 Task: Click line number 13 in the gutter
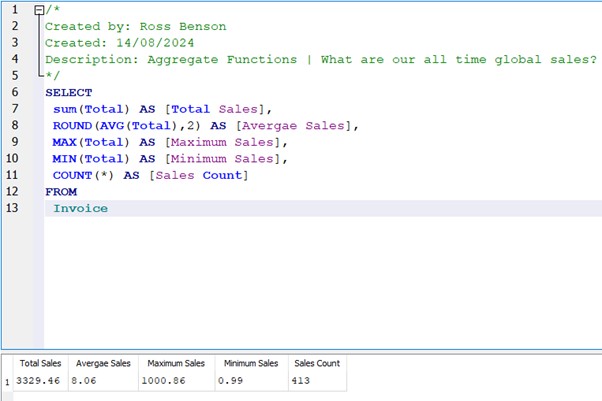click(13, 207)
